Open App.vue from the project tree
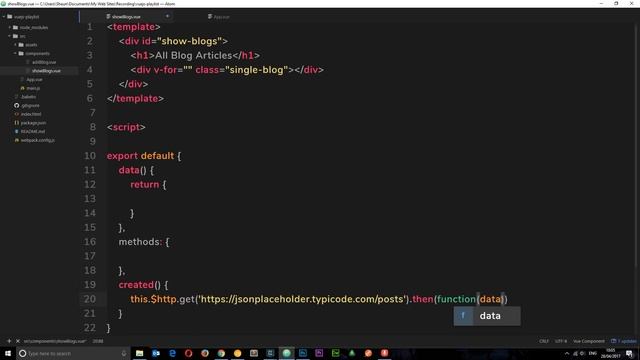 pyautogui.click(x=34, y=80)
